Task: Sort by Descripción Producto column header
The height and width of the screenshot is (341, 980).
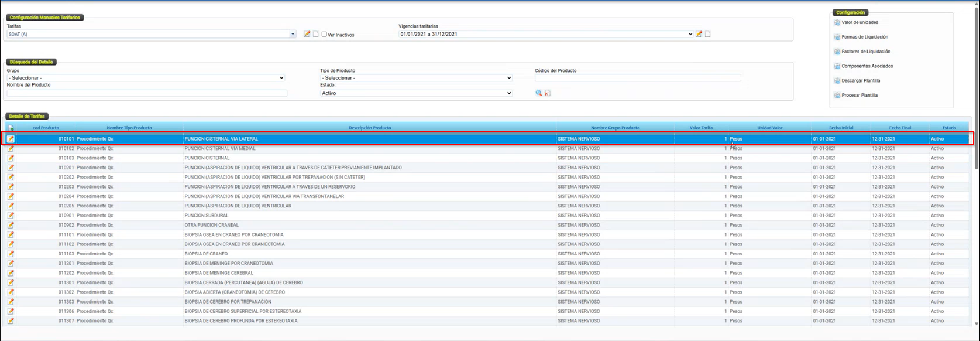Action: tap(370, 128)
